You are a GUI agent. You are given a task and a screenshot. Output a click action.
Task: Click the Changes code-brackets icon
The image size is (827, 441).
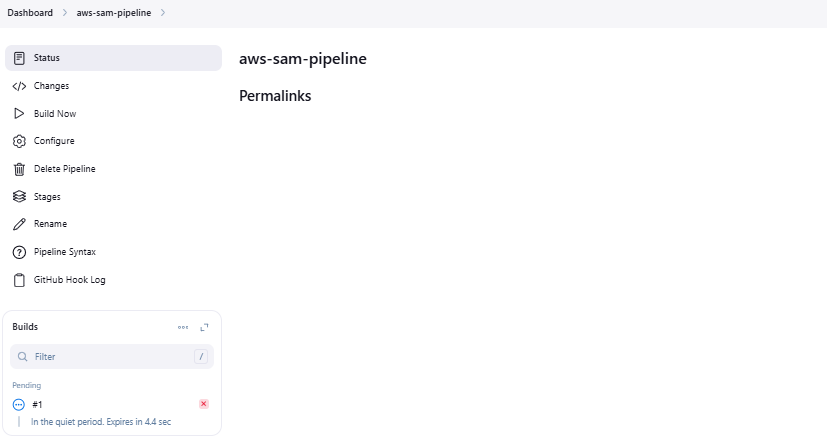pyautogui.click(x=19, y=86)
